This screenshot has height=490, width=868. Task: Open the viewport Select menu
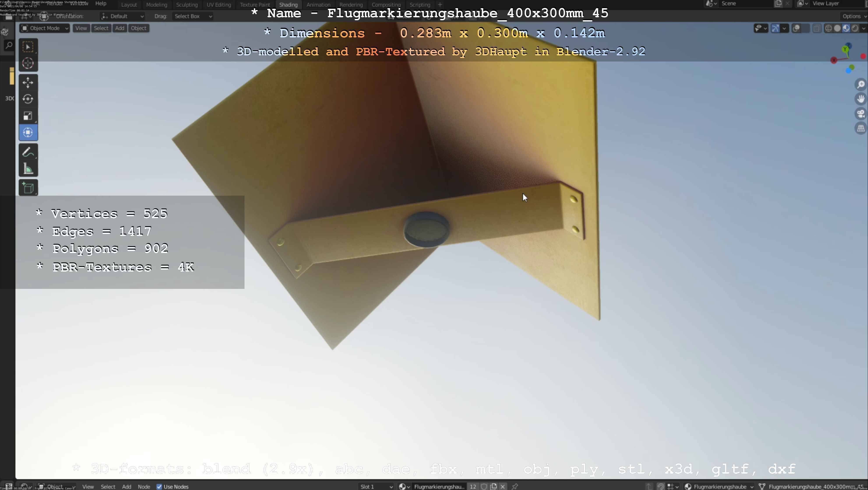click(101, 28)
